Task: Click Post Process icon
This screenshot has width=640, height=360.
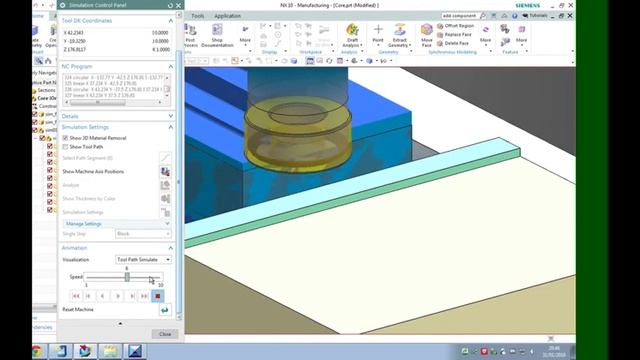Action: pyautogui.click(x=191, y=30)
